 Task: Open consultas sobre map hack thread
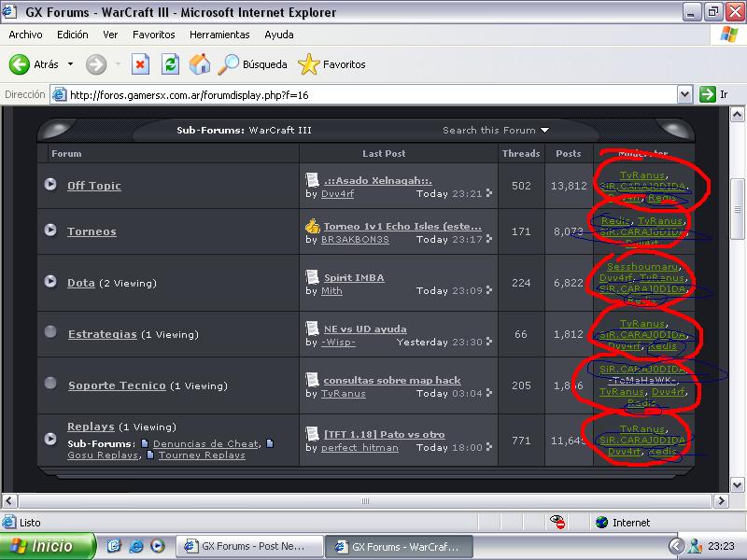click(x=392, y=381)
